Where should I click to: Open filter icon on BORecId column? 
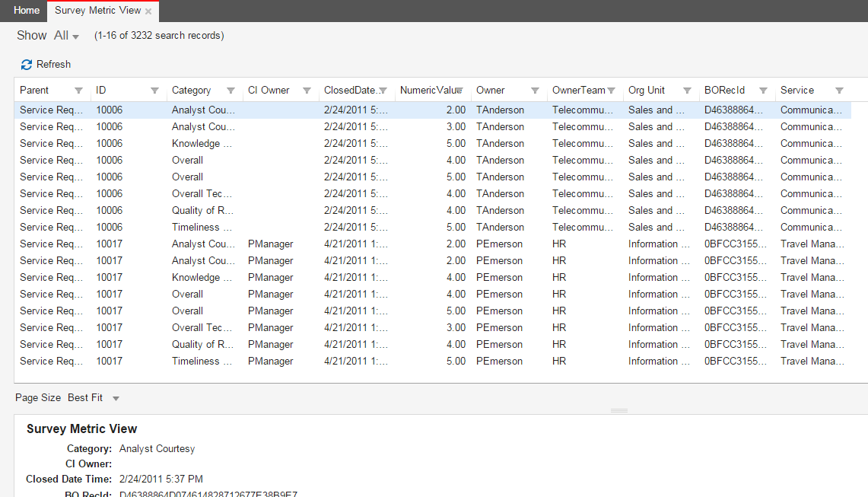pos(763,91)
